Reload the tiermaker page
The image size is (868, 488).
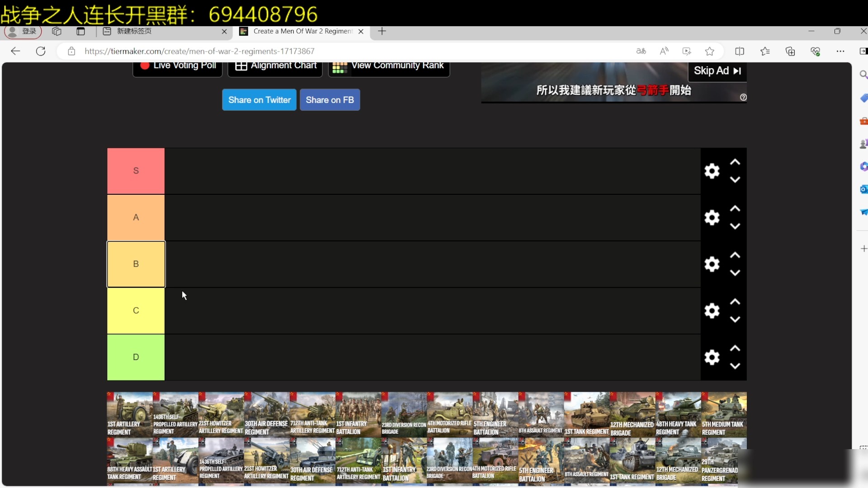tap(41, 51)
